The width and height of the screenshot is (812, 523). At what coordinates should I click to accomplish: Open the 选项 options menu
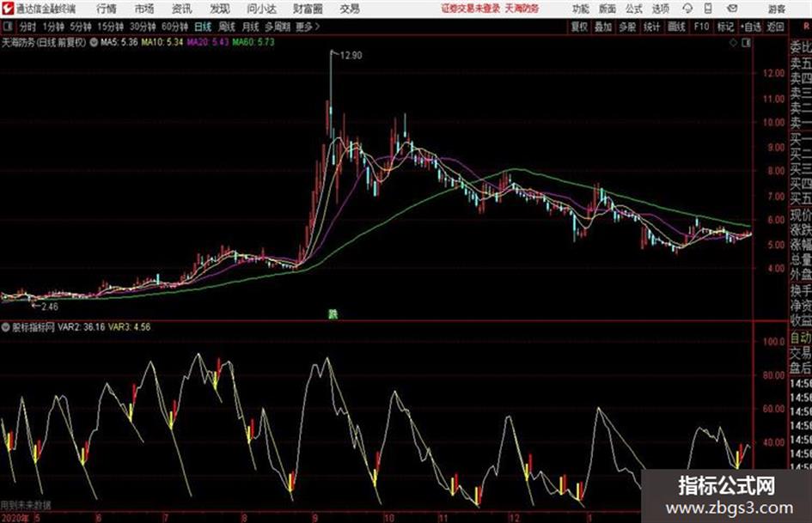click(661, 9)
